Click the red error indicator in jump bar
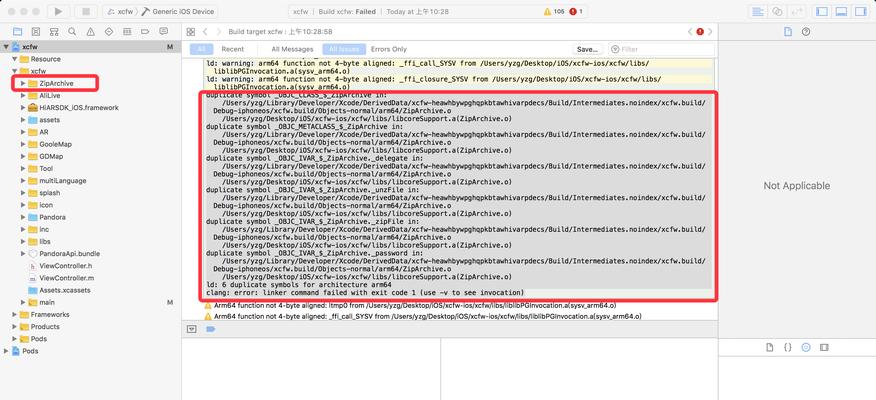Viewport: 876px width, 400px height. 700,32
